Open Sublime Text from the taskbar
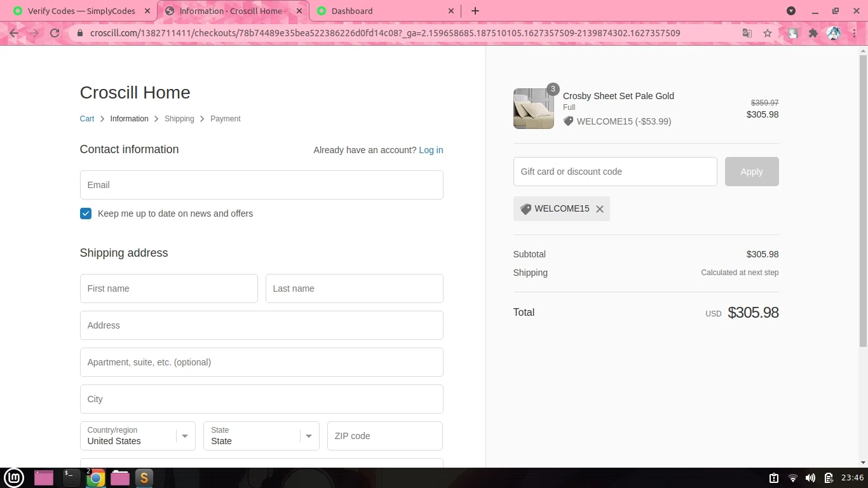The width and height of the screenshot is (868, 488). click(x=144, y=478)
